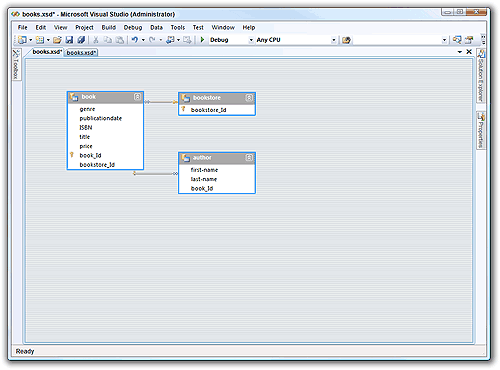Click the Properties Window toolbar icon
Viewport: 500px width, 370px height.
(469, 40)
